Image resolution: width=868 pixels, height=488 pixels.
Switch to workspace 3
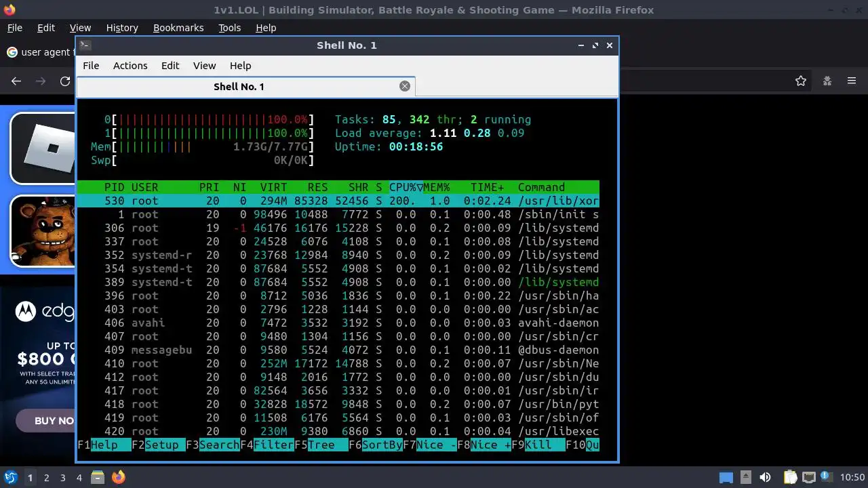tap(62, 477)
